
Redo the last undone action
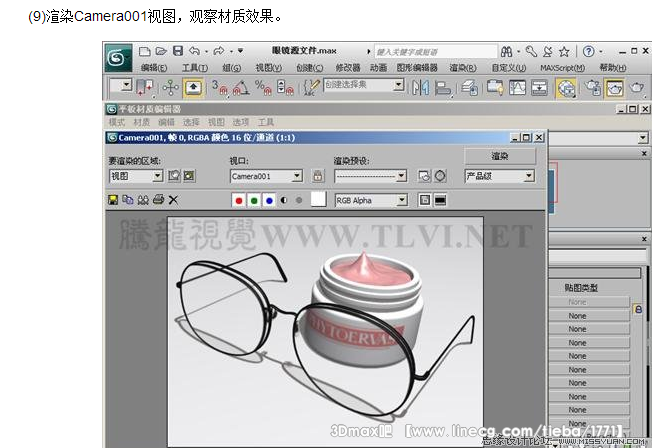219,51
